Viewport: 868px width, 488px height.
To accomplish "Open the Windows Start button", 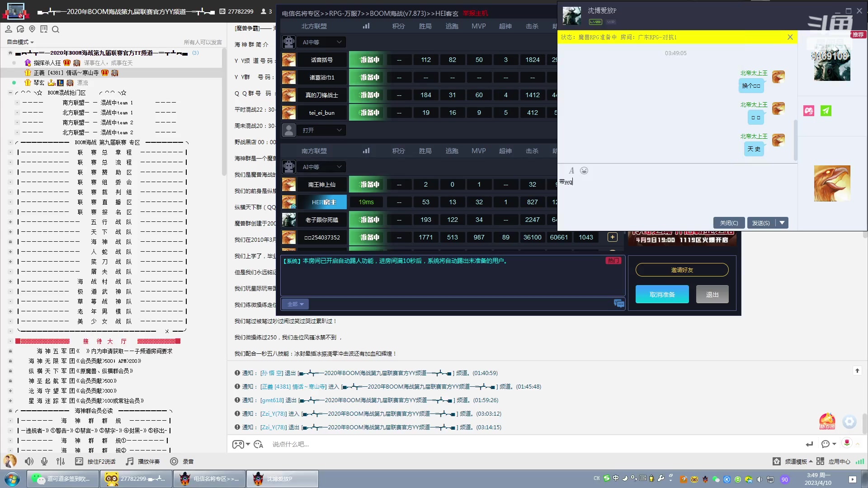I will (x=12, y=479).
